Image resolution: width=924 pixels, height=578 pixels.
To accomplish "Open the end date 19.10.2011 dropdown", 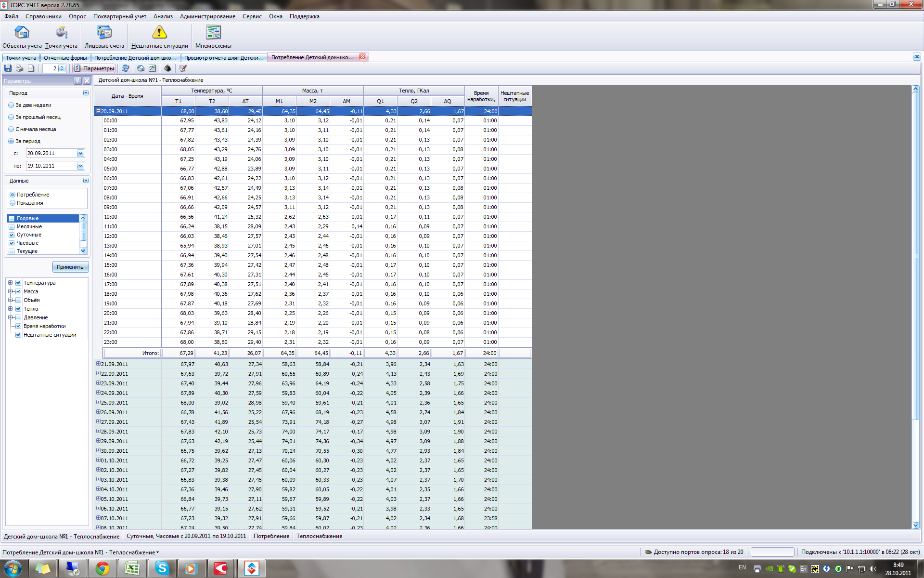I will pyautogui.click(x=80, y=166).
